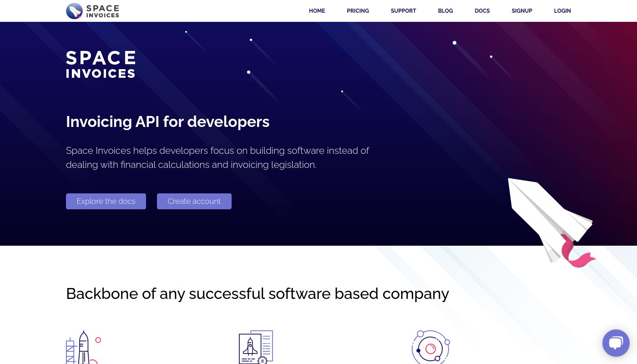This screenshot has height=364, width=637.
Task: Click the 'Space Invoices helps developers' description text
Action: point(217,157)
